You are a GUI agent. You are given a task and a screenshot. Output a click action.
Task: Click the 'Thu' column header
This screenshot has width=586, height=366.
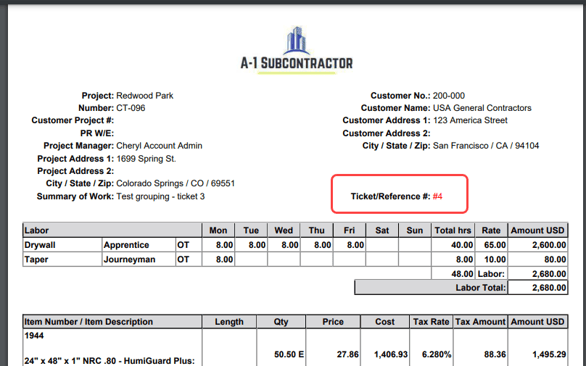(317, 230)
